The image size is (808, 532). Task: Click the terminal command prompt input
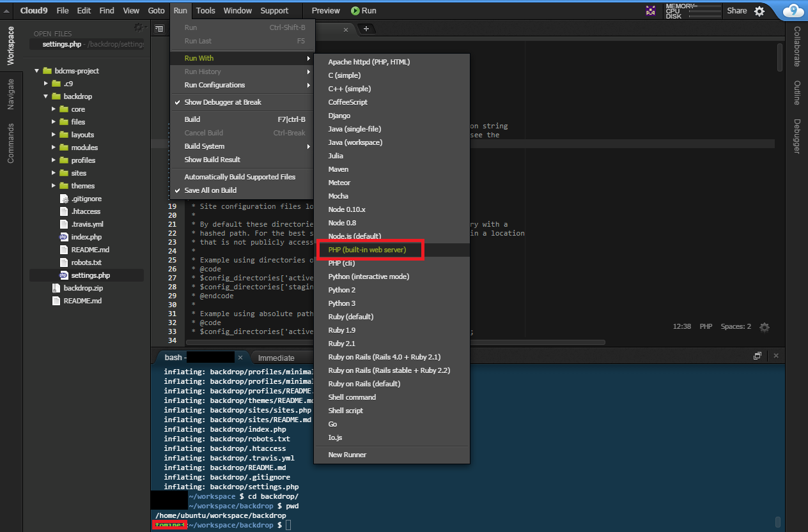coord(288,525)
